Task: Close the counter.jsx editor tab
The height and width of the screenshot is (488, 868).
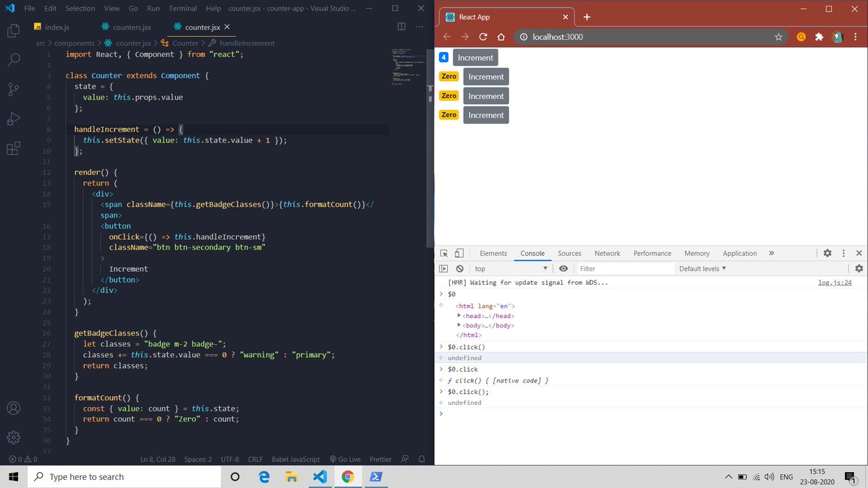Action: pyautogui.click(x=227, y=27)
